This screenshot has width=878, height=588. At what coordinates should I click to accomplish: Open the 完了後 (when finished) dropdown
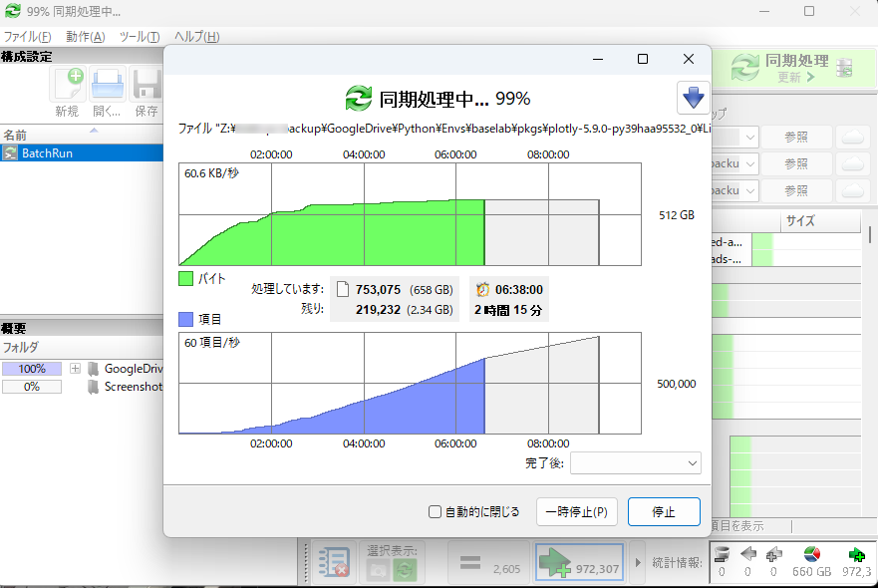(635, 463)
